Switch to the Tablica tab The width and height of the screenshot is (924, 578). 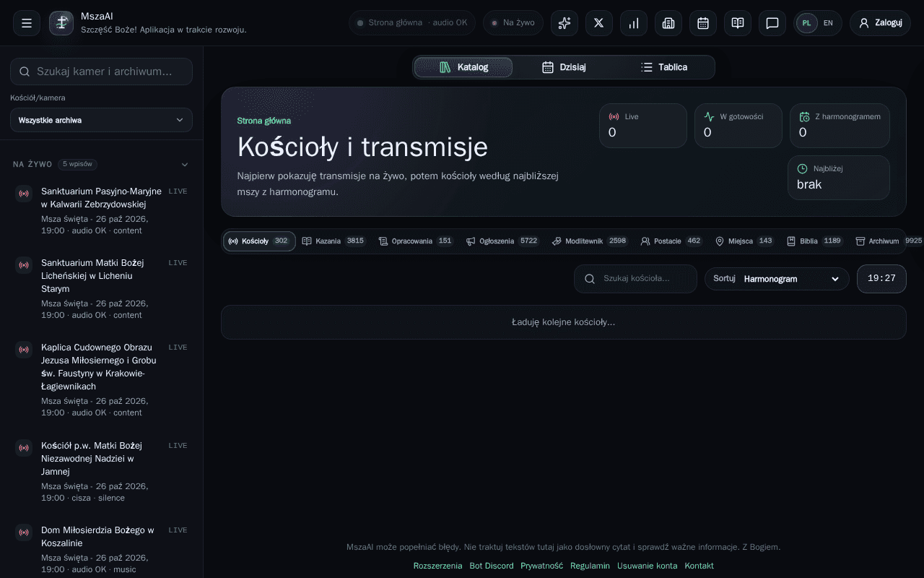pos(664,67)
